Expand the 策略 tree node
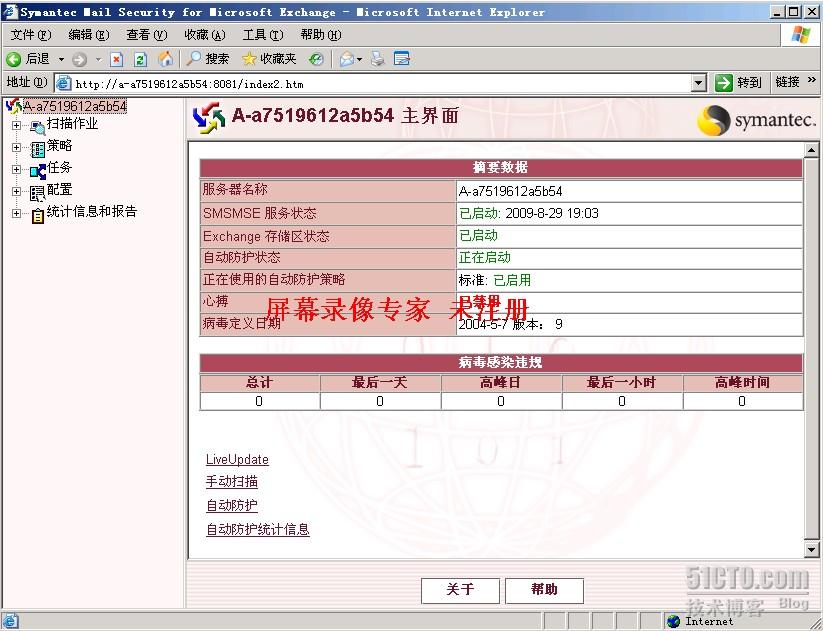The height and width of the screenshot is (631, 823). 16,148
